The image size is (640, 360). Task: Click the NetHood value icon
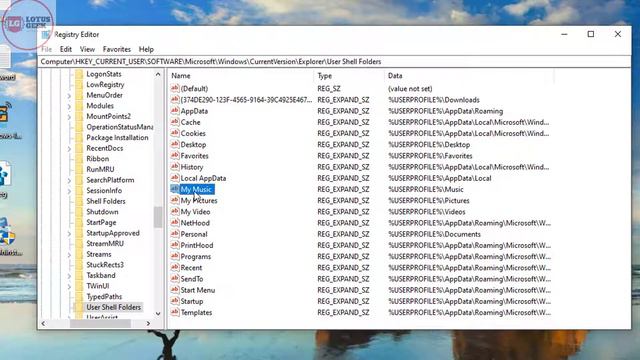(175, 222)
